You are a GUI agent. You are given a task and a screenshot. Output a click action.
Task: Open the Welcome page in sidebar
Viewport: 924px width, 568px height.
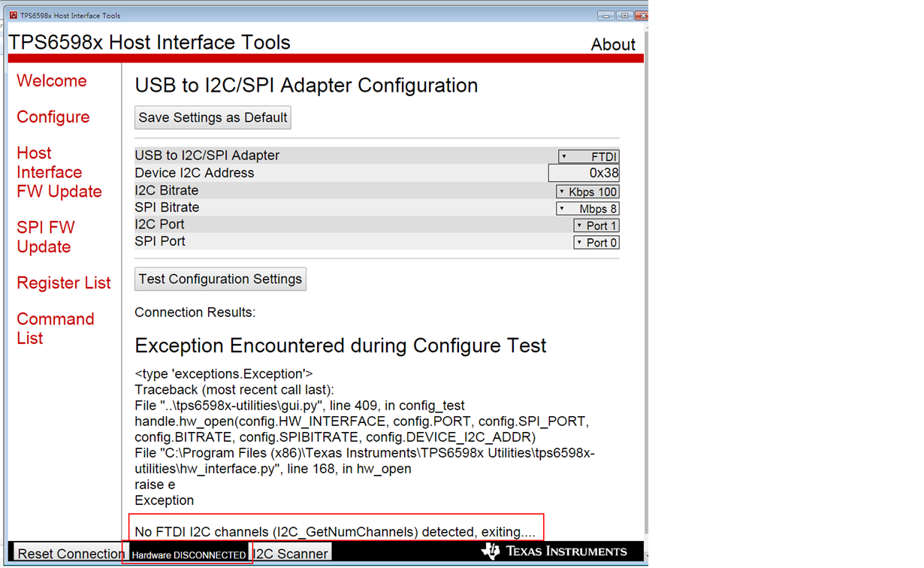pyautogui.click(x=52, y=81)
